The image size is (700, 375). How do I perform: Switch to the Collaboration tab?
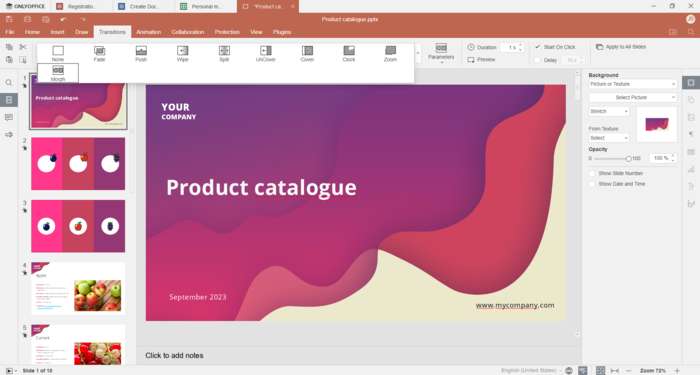click(188, 32)
